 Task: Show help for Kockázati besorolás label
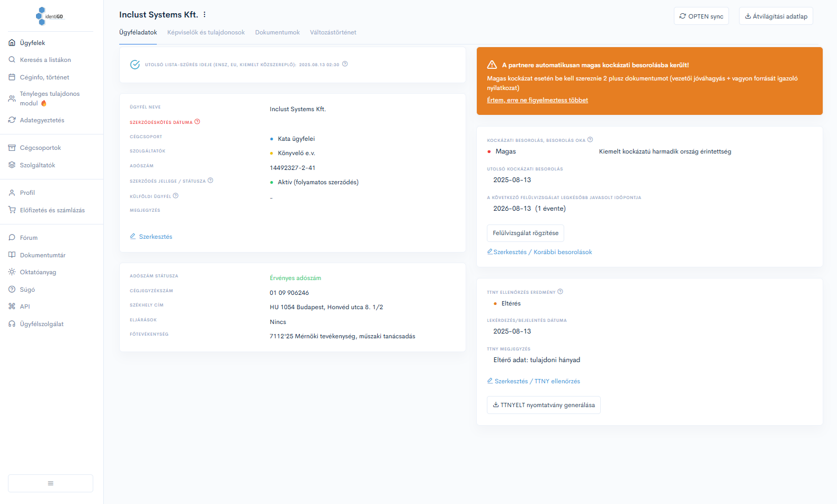point(590,140)
